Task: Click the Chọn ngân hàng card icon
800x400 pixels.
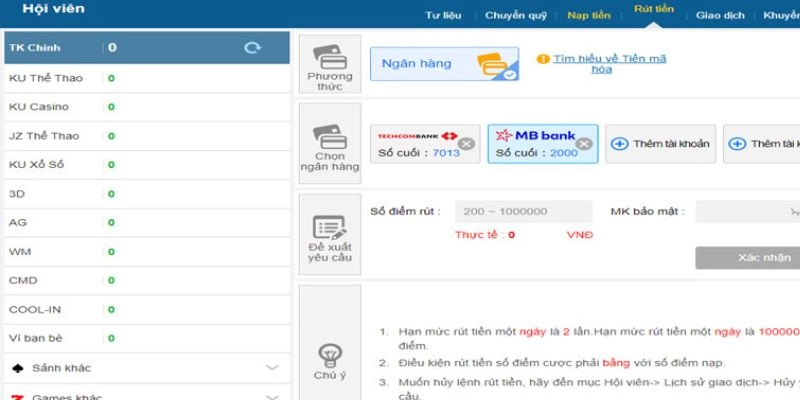Action: point(330,136)
